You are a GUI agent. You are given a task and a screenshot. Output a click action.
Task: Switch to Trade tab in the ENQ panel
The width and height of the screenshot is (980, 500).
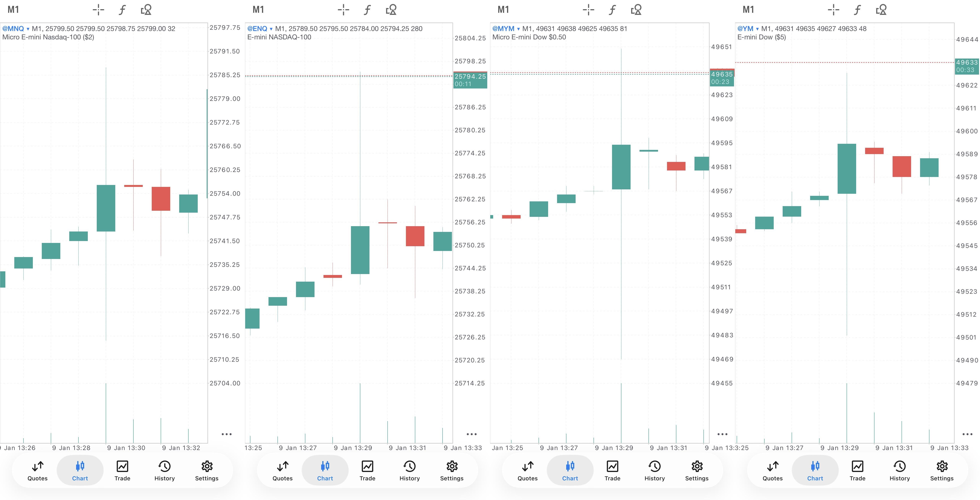pyautogui.click(x=367, y=471)
